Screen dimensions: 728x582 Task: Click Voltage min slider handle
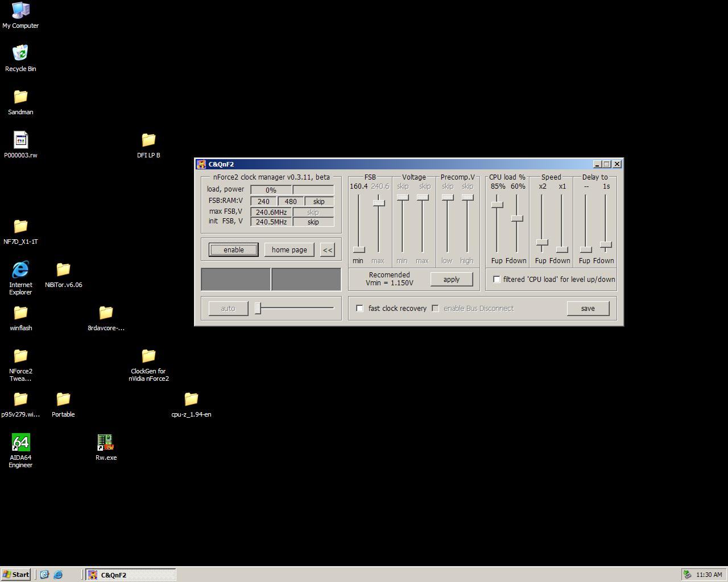coord(403,197)
